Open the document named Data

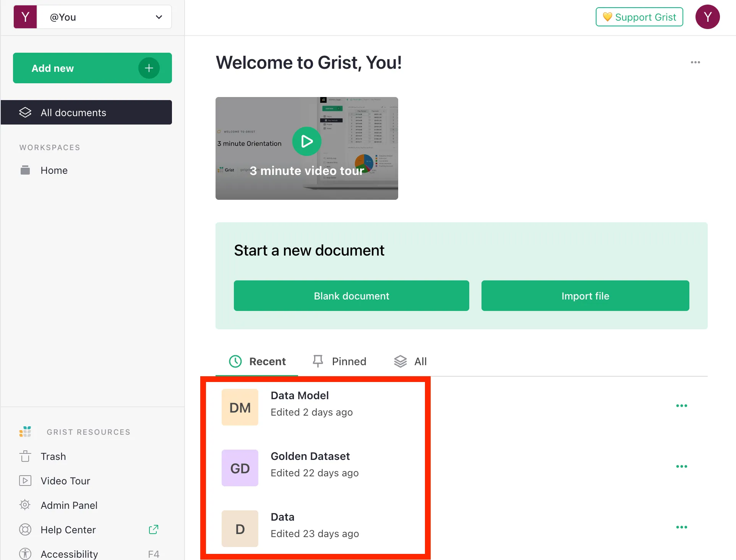282,517
